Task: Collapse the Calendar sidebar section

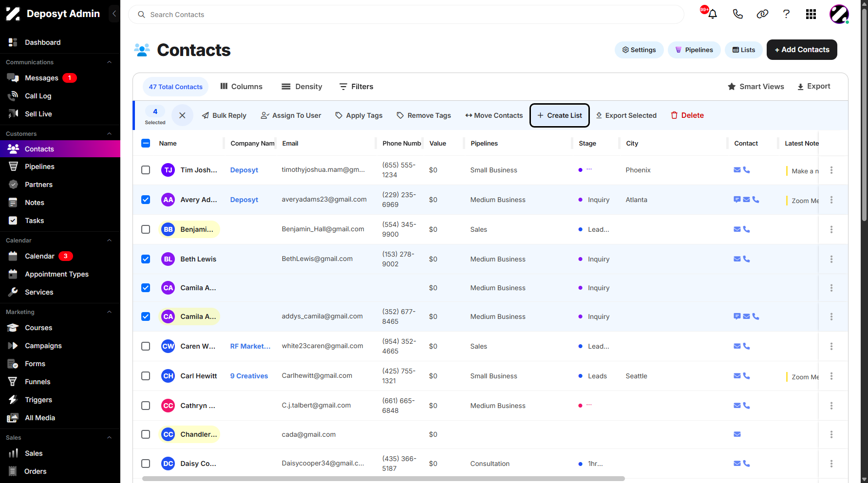Action: tap(110, 241)
